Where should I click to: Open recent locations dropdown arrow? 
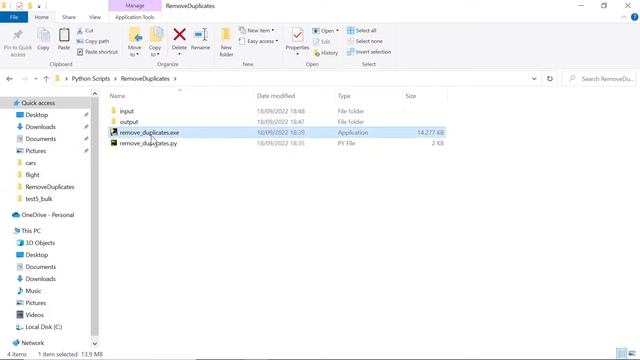[x=36, y=79]
